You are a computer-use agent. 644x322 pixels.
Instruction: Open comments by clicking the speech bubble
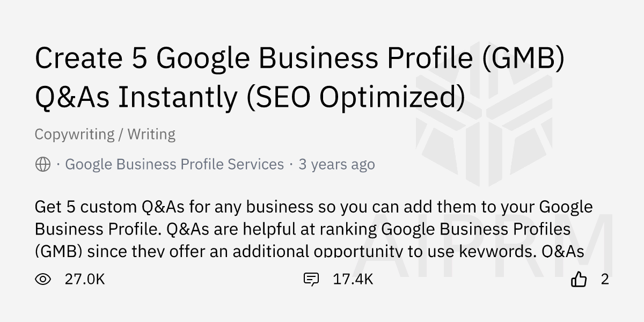pyautogui.click(x=311, y=279)
